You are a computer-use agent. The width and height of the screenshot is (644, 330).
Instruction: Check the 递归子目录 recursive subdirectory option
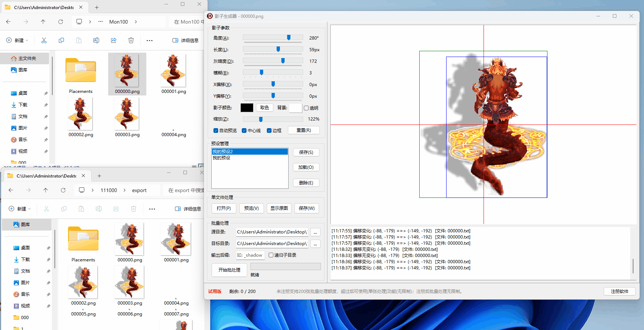coord(271,255)
